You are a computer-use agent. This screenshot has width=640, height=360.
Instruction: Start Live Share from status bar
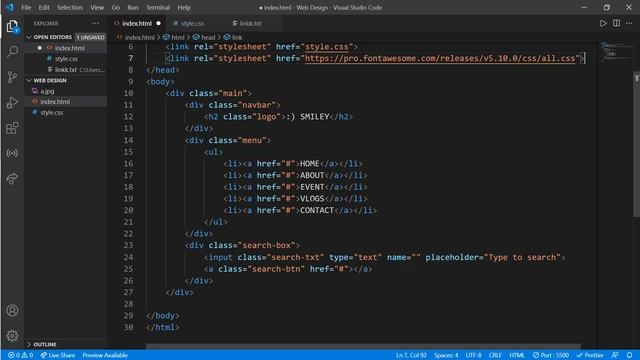coord(58,355)
